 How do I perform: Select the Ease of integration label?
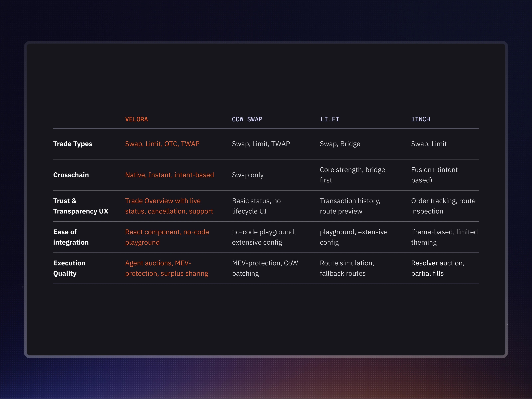71,237
